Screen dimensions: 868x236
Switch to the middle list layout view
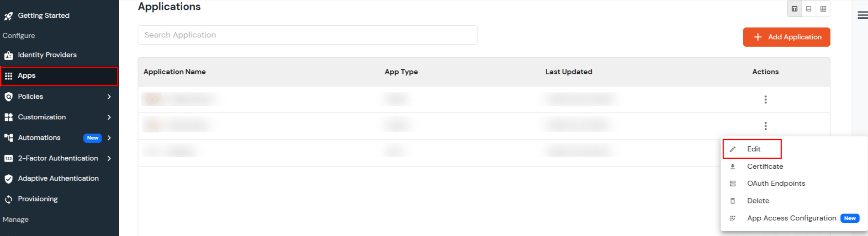tap(809, 9)
